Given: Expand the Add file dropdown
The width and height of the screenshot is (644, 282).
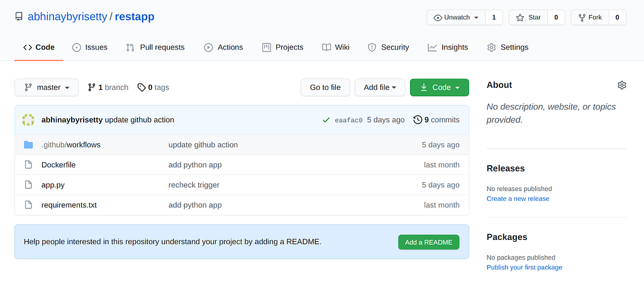Looking at the screenshot, I should point(380,87).
